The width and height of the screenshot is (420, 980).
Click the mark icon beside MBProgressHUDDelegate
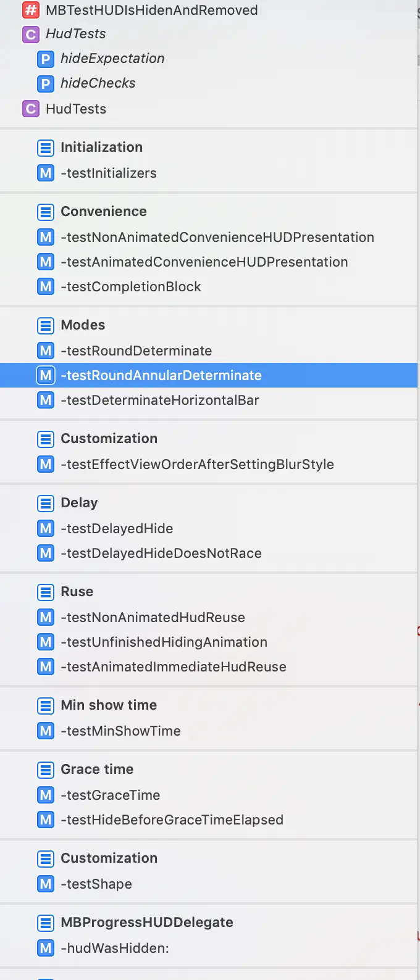(x=46, y=923)
